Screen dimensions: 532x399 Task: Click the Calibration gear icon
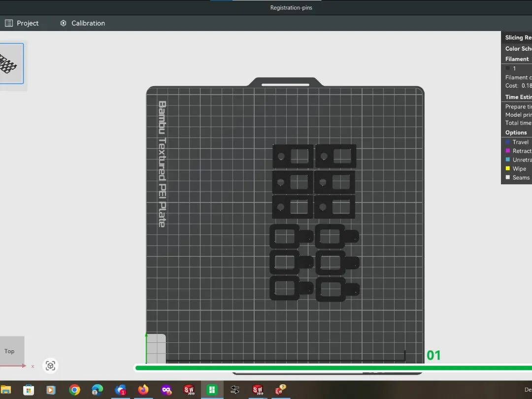63,23
